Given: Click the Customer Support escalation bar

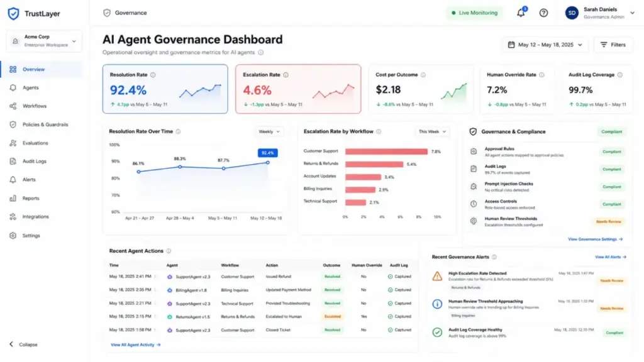Looking at the screenshot, I should (386, 151).
